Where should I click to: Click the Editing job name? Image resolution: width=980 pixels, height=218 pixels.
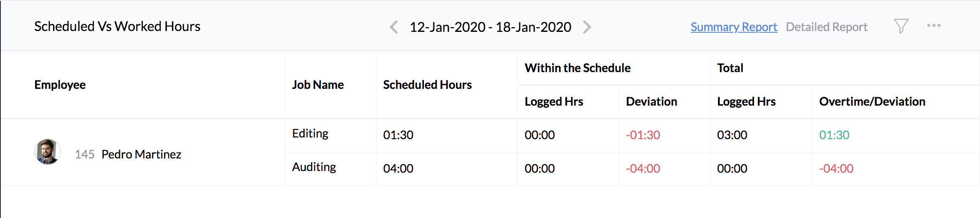coord(310,133)
